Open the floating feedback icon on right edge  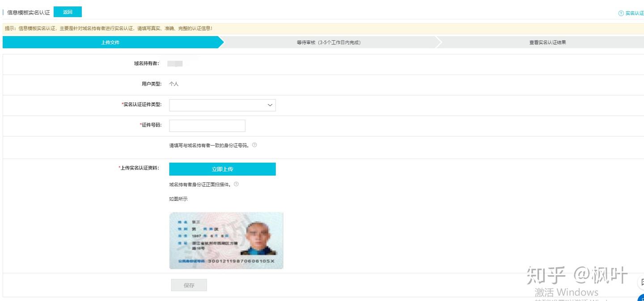click(641, 282)
